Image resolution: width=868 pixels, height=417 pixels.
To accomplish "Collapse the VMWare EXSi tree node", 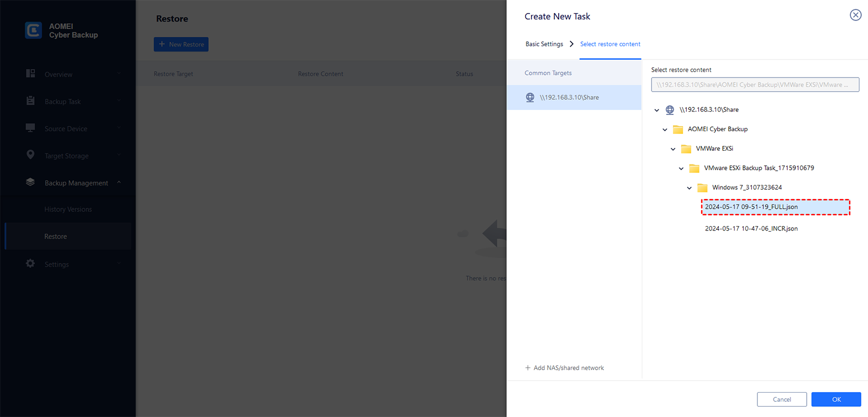I will point(673,149).
